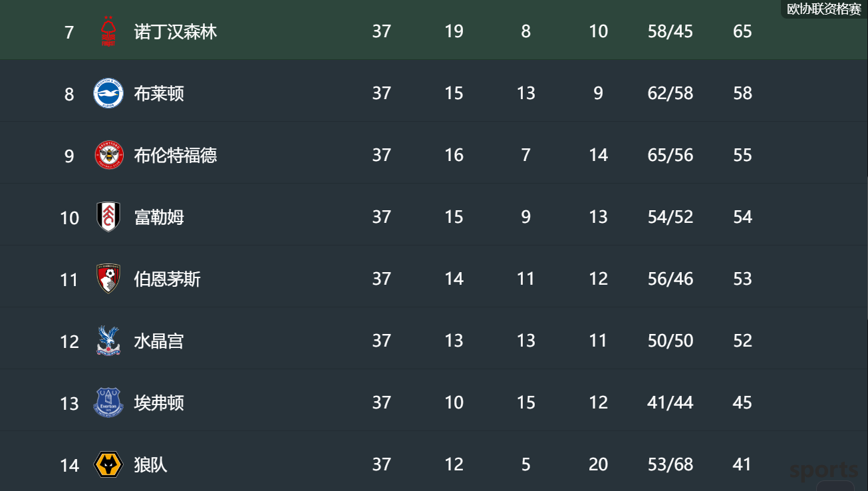Open the 布莱顿 team link

pyautogui.click(x=159, y=93)
